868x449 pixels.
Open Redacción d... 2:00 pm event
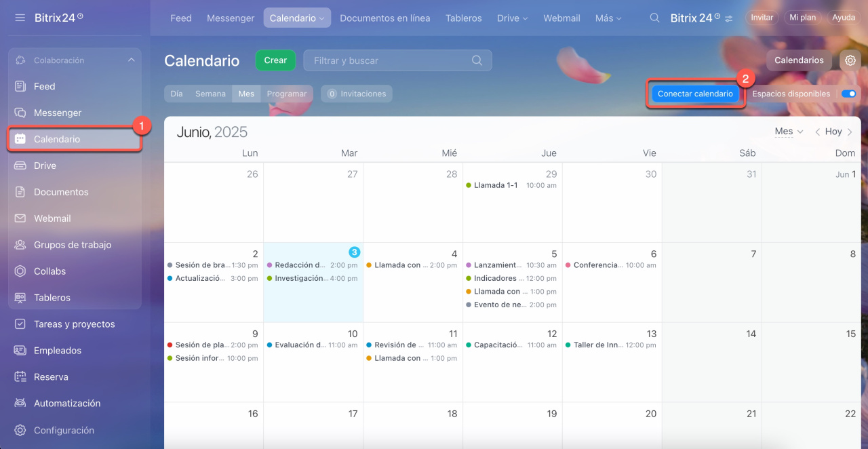click(x=312, y=265)
